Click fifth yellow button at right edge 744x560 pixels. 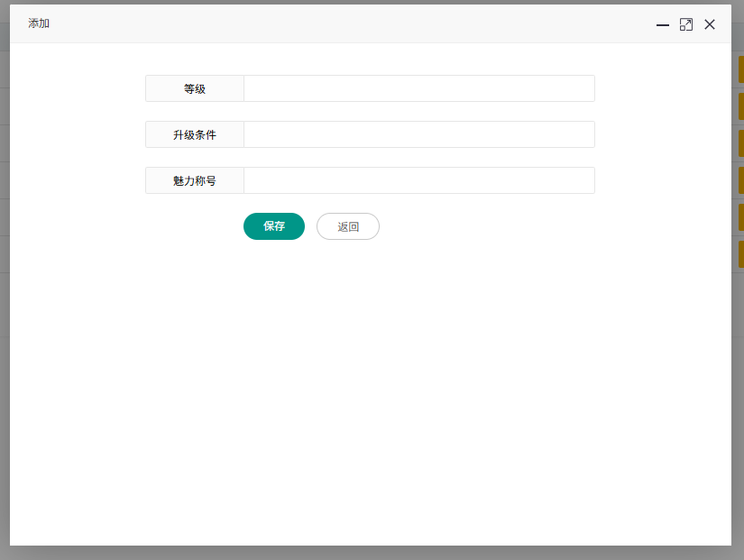(740, 217)
